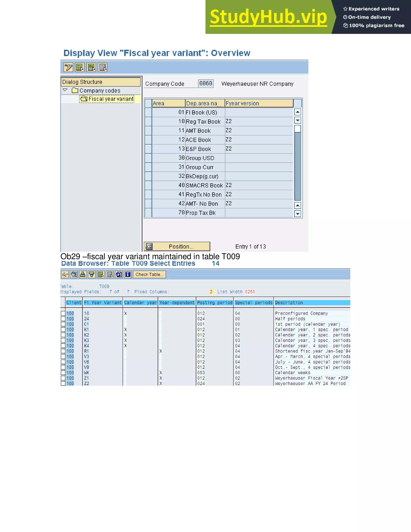Click the Print icon in Data Browser toolbar

[83, 274]
